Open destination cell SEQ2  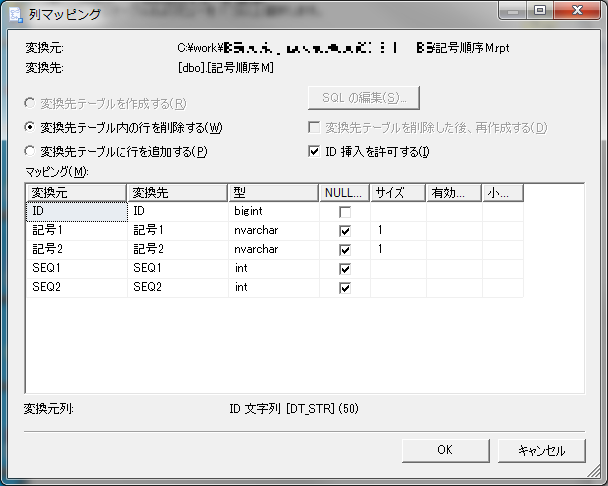click(x=178, y=287)
